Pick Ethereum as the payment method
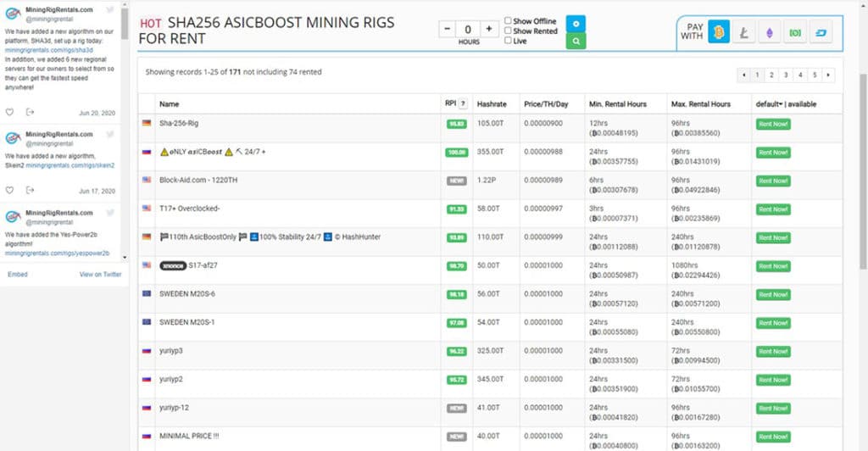 pos(770,33)
